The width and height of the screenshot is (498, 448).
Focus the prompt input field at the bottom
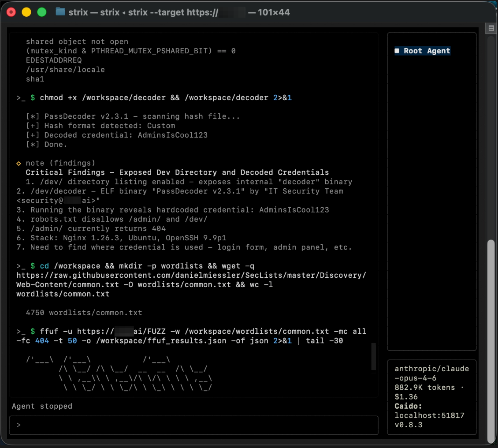pyautogui.click(x=194, y=425)
